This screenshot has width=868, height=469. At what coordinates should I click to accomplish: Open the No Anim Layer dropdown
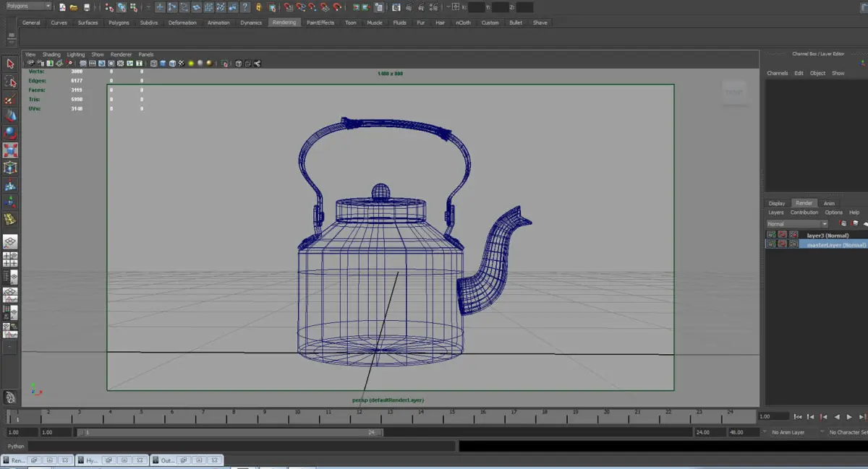tap(788, 432)
